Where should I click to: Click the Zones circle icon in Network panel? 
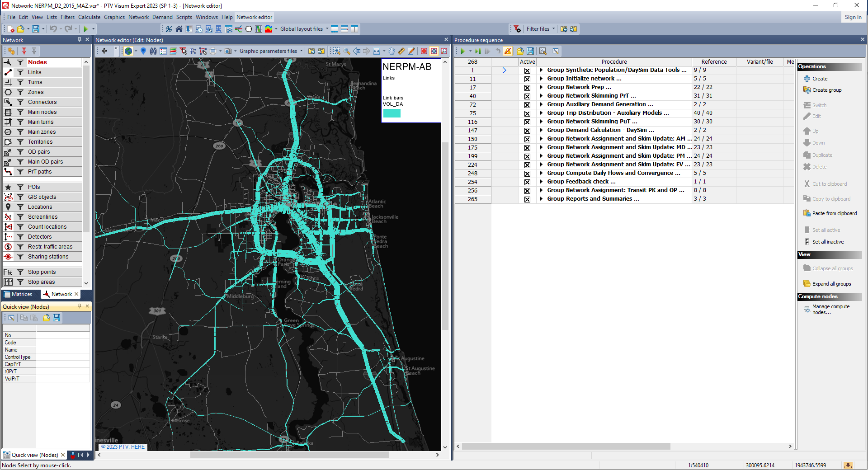coord(8,92)
